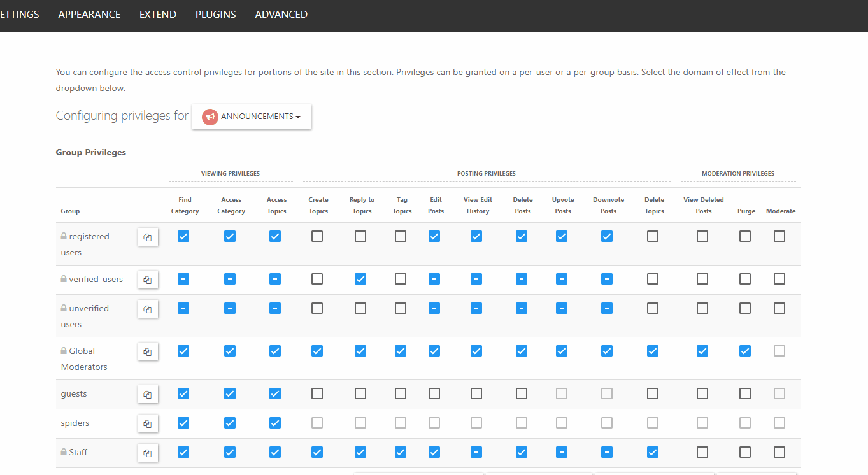
Task: Copy privileges from the guests group
Action: tap(147, 393)
